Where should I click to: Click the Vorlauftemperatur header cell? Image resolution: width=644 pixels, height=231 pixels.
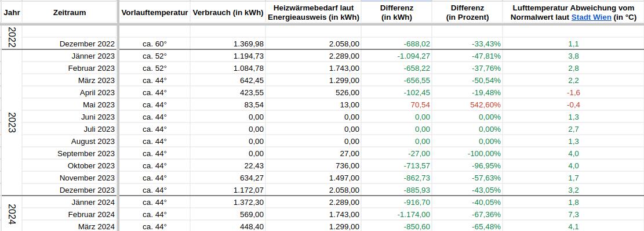(x=155, y=12)
